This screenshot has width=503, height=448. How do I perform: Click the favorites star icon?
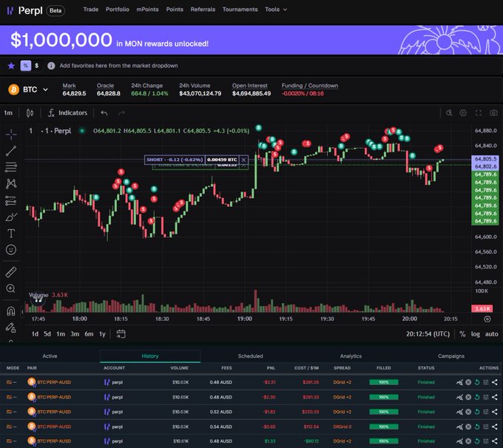pos(11,66)
